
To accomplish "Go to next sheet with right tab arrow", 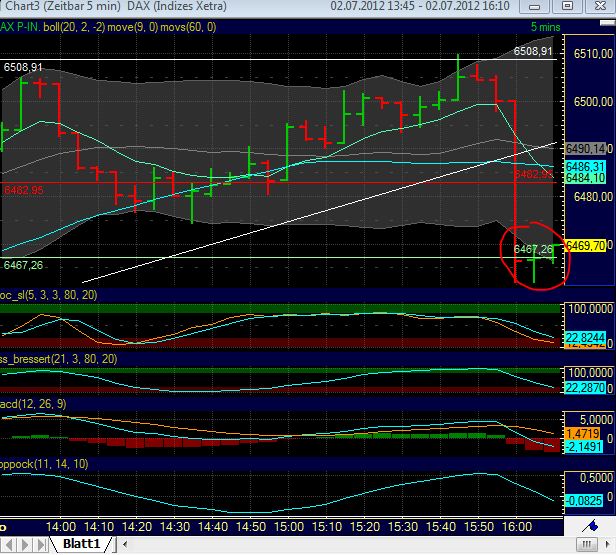I will 25,545.
